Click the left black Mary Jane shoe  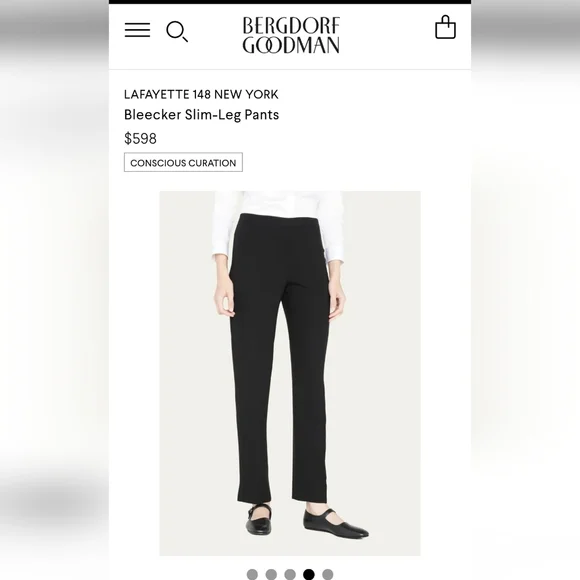pyautogui.click(x=259, y=520)
